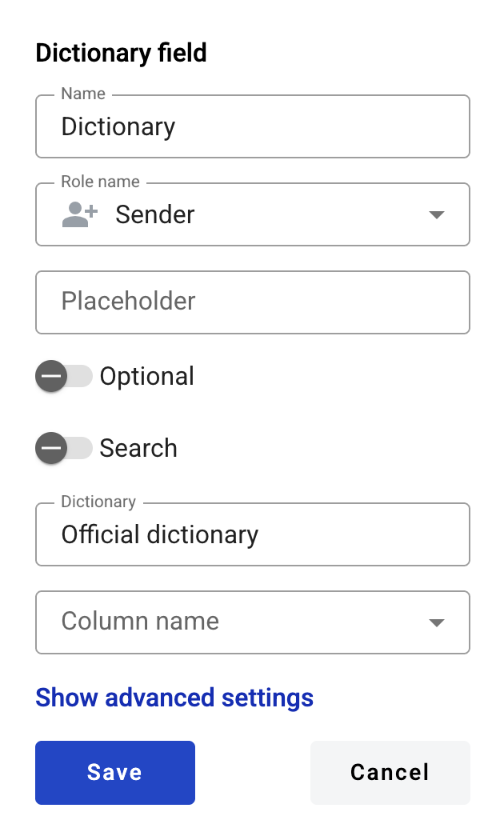
Task: Show advanced settings
Action: [174, 698]
